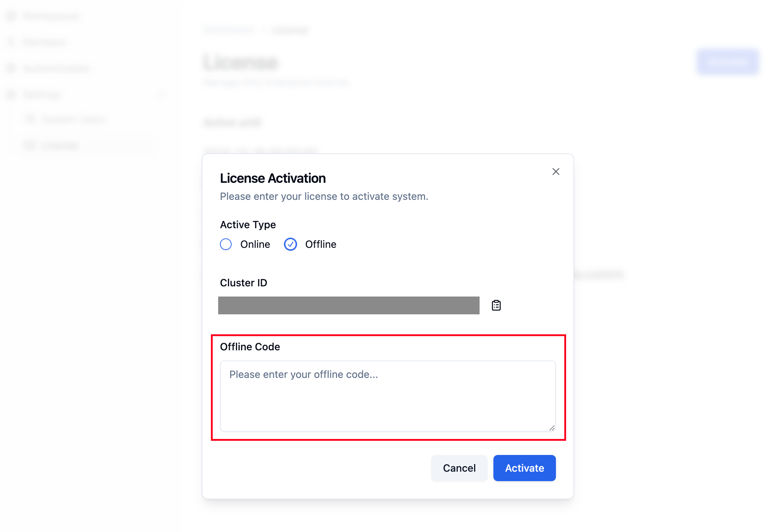
Task: Open the blurred Members sidebar item
Action: [x=44, y=42]
